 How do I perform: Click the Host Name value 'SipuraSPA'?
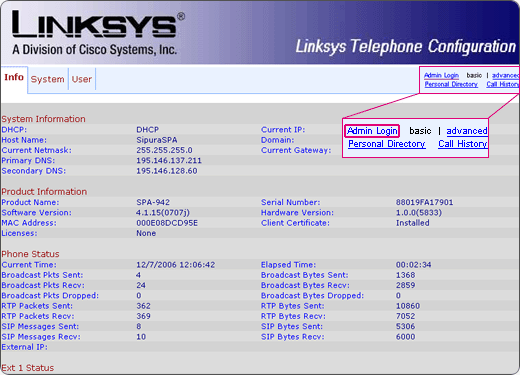(x=157, y=140)
